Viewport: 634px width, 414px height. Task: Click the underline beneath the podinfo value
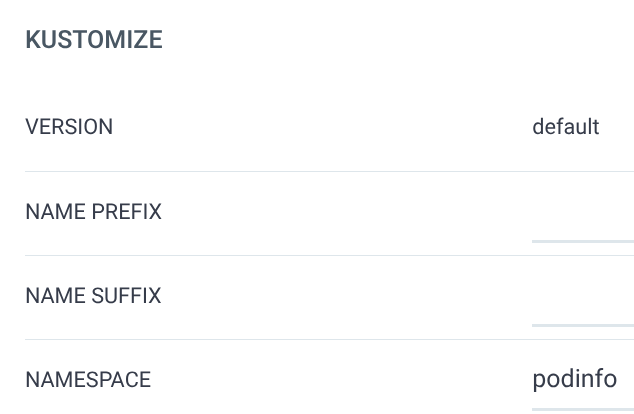582,408
